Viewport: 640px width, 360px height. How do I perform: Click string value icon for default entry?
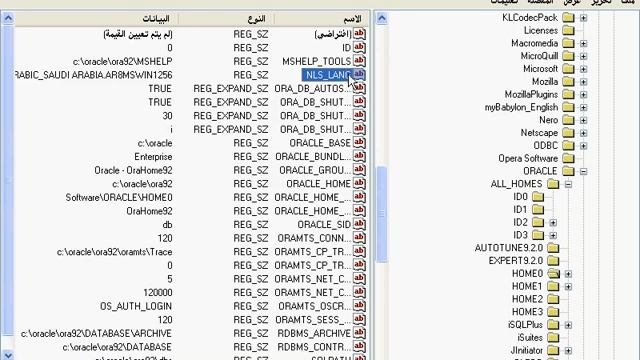pos(359,34)
